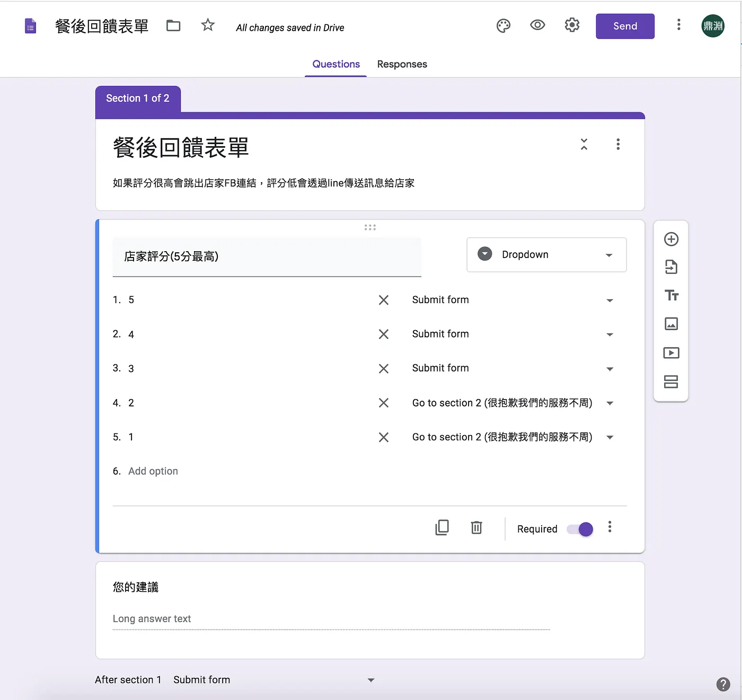Open the After section 1 dropdown
The height and width of the screenshot is (700, 742).
(273, 680)
